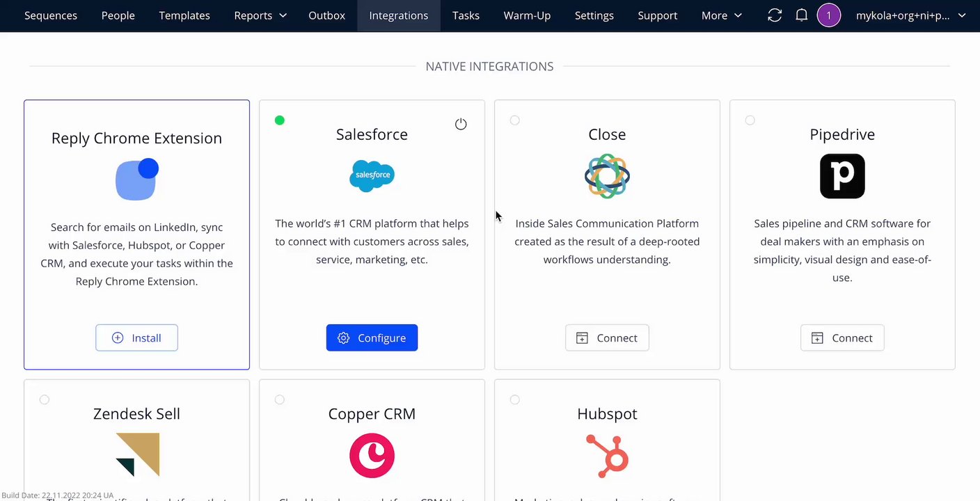Expand the Reports dropdown menu
Screen dimensions: 980x501
[260, 15]
